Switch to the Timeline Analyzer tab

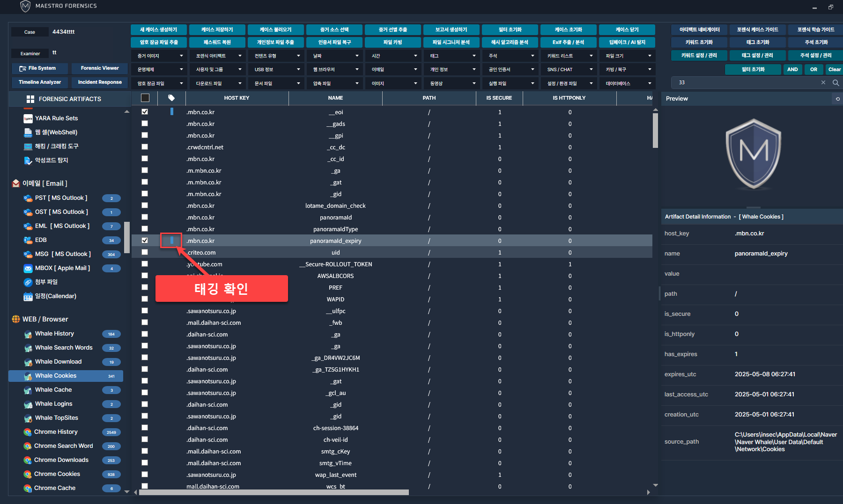(x=40, y=82)
